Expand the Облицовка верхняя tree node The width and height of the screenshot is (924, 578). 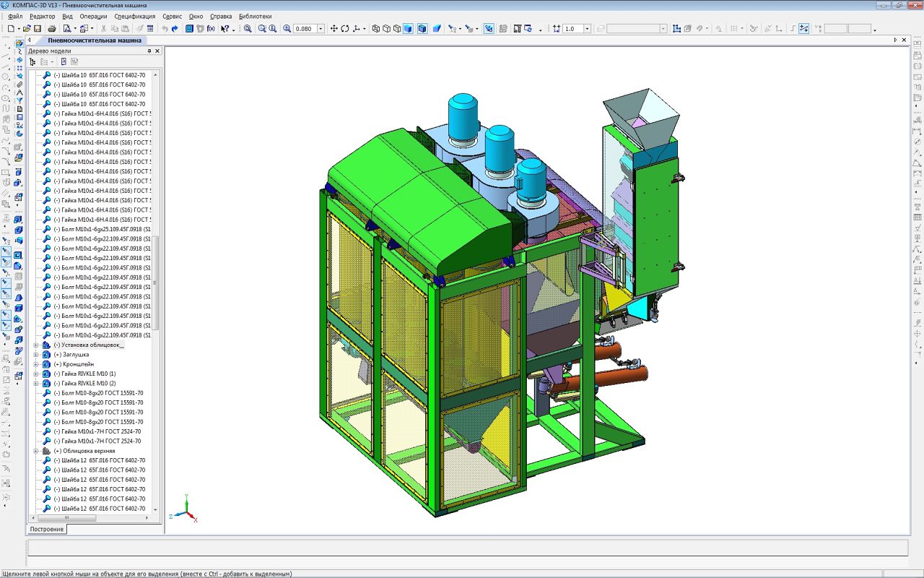[36, 451]
